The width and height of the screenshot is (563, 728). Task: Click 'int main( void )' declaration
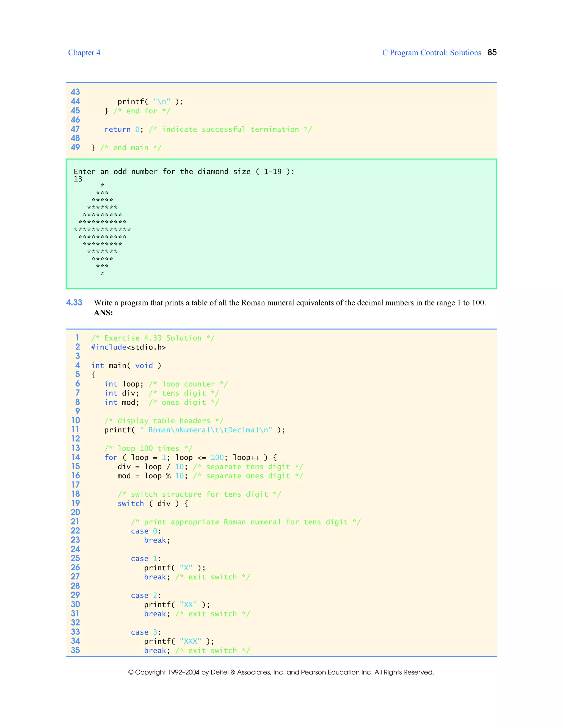coord(126,366)
